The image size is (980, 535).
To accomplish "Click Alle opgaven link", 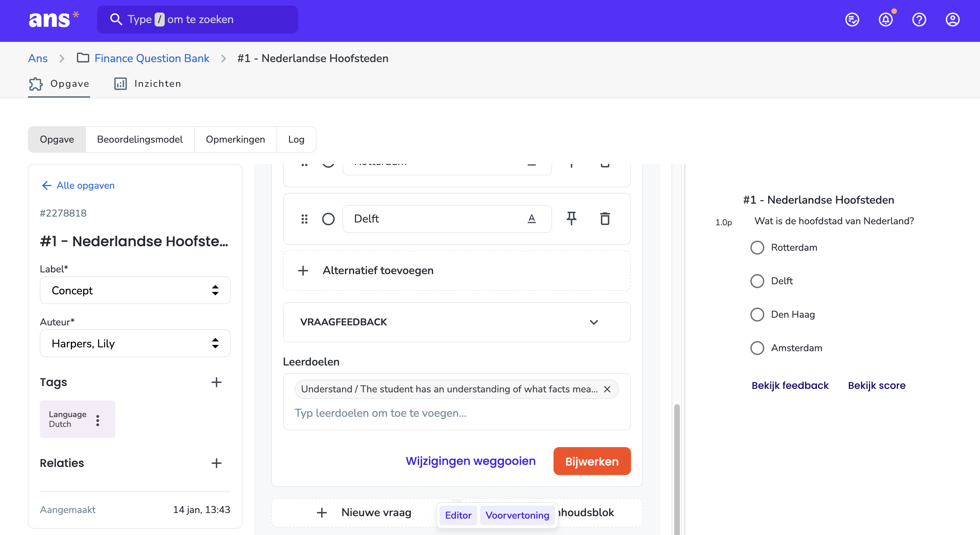I will (86, 185).
